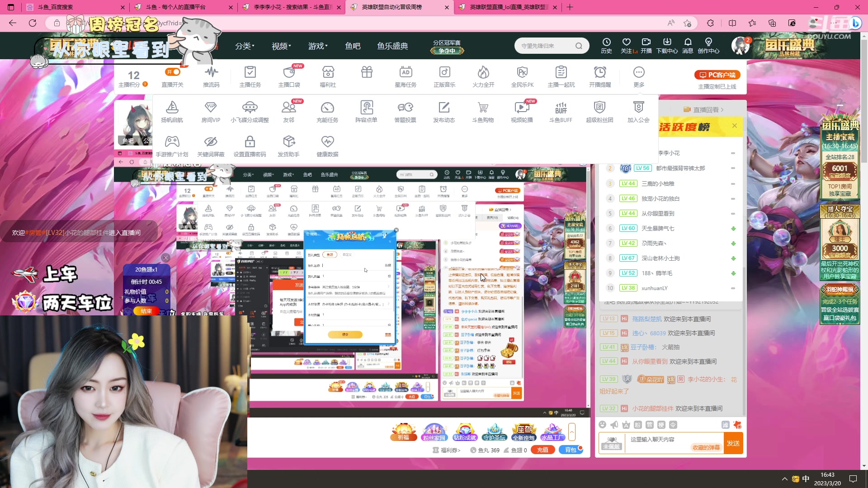Open 设置直播密码 stream password
Image resolution: width=868 pixels, height=488 pixels.
pyautogui.click(x=250, y=146)
